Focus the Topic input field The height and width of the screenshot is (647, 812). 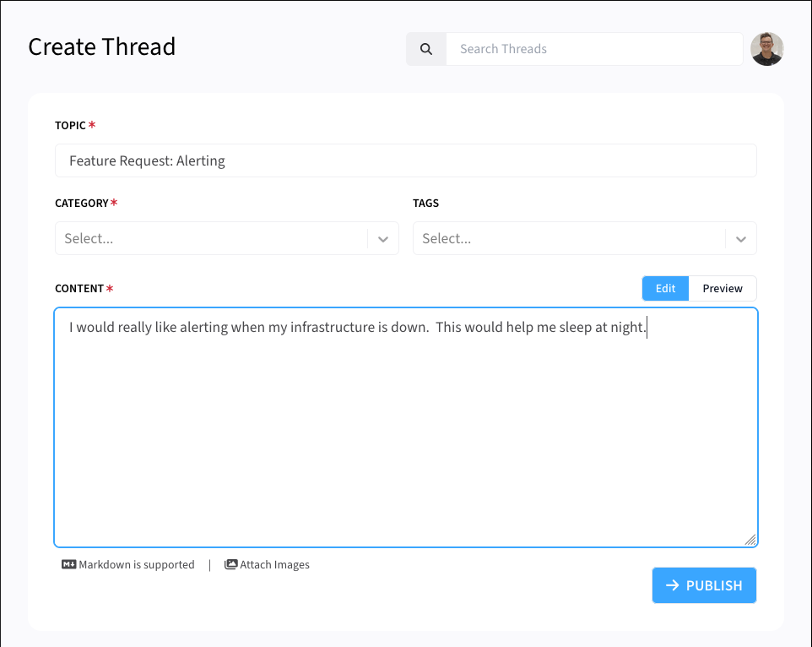tap(405, 160)
